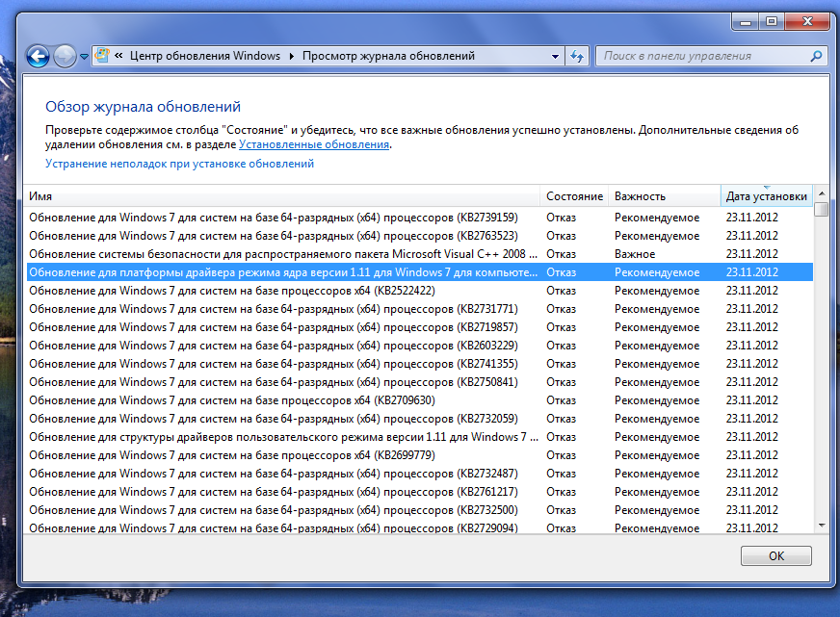Viewport: 840px width, 617px height.
Task: Maximize the update history window
Action: tap(772, 22)
